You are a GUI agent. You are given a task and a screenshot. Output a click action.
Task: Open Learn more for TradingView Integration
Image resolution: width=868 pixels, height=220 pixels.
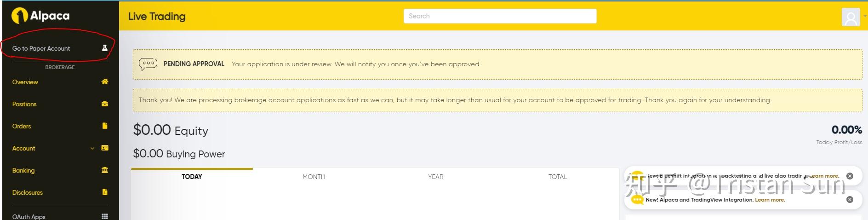tap(770, 200)
